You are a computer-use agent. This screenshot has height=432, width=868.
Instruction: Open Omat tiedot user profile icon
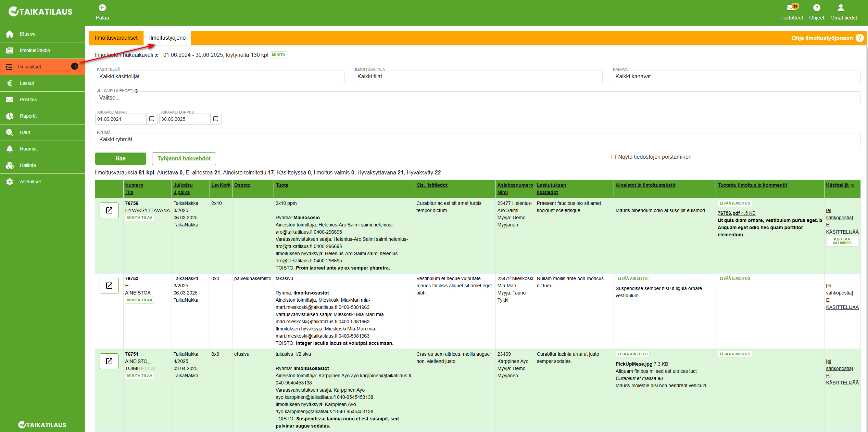[841, 8]
